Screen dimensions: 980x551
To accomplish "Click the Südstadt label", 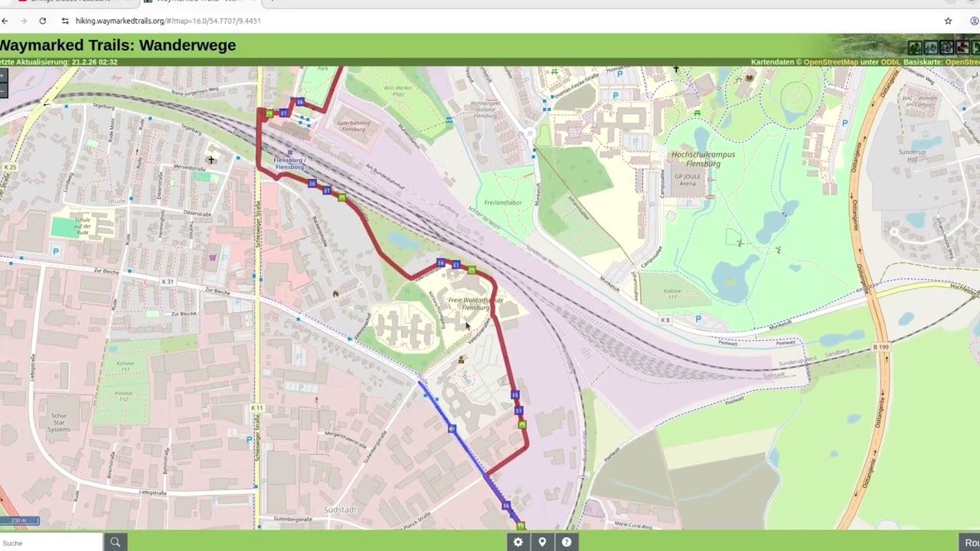I will click(x=340, y=510).
